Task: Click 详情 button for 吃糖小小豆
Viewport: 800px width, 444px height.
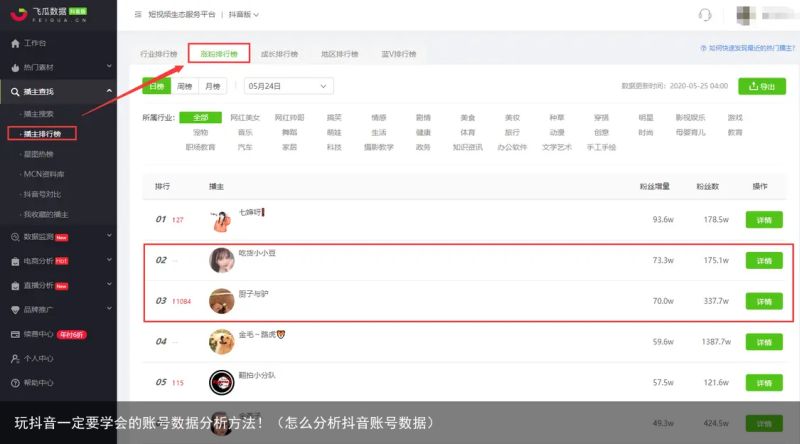Action: coord(764,261)
